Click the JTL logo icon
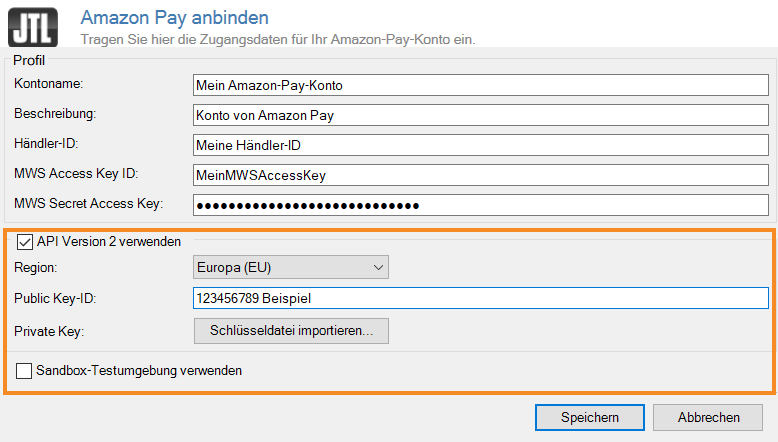The height and width of the screenshot is (442, 778). pyautogui.click(x=32, y=26)
